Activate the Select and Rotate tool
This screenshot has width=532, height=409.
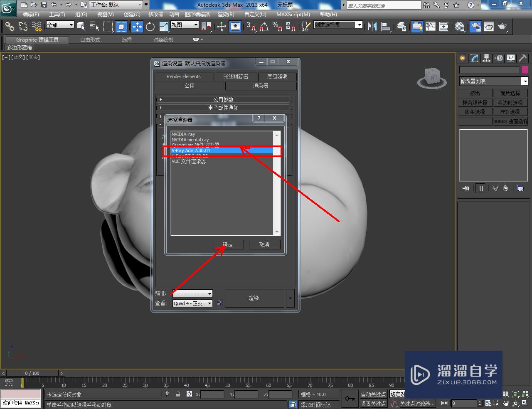click(x=150, y=27)
